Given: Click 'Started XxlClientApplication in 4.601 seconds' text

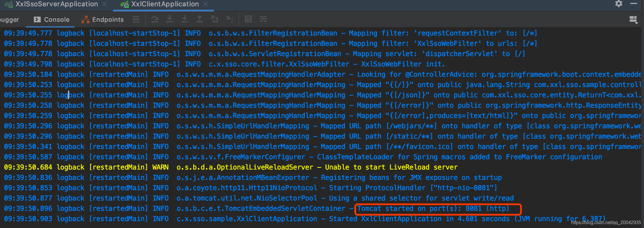Looking at the screenshot, I should tap(419, 219).
